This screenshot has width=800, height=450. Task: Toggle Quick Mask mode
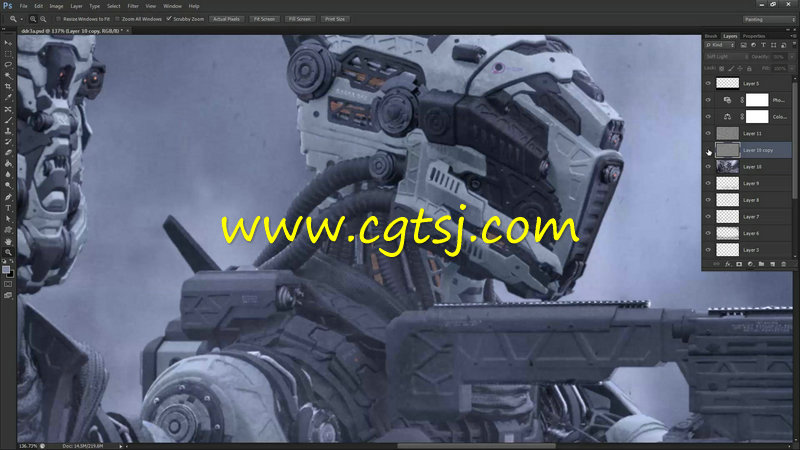point(8,284)
